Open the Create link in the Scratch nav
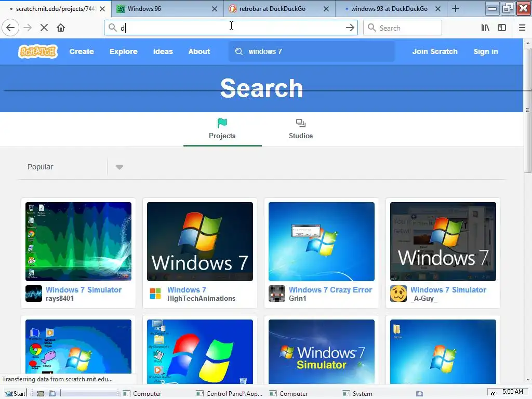This screenshot has width=532, height=399. coord(82,51)
